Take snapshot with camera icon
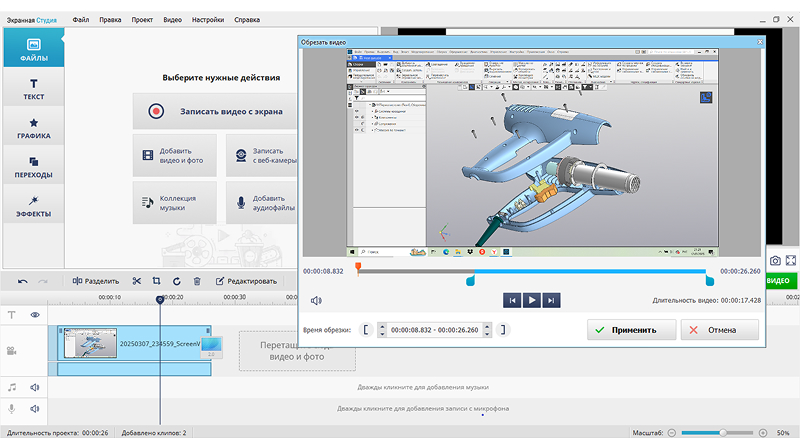This screenshot has width=800, height=438. pyautogui.click(x=775, y=261)
